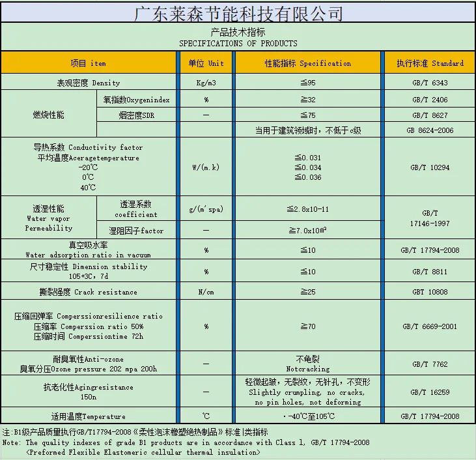Select the 湿阻因子 factor cell
476x460 pixels.
(x=137, y=231)
